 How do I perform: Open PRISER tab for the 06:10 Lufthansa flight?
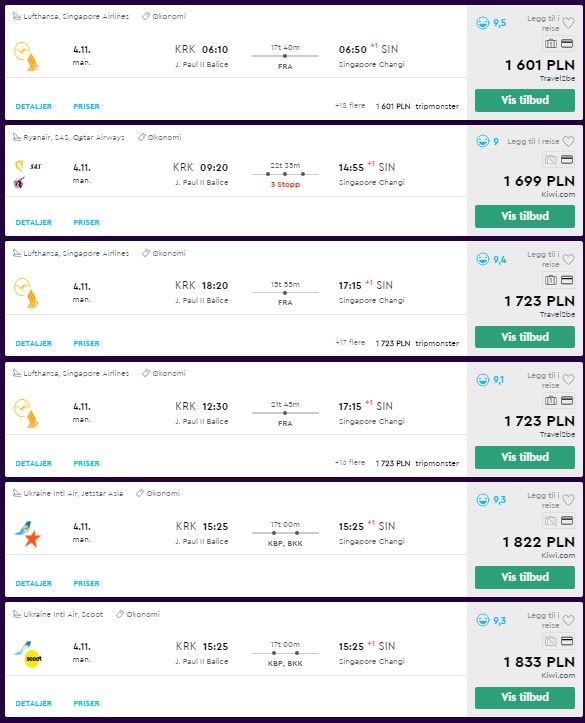coord(86,106)
